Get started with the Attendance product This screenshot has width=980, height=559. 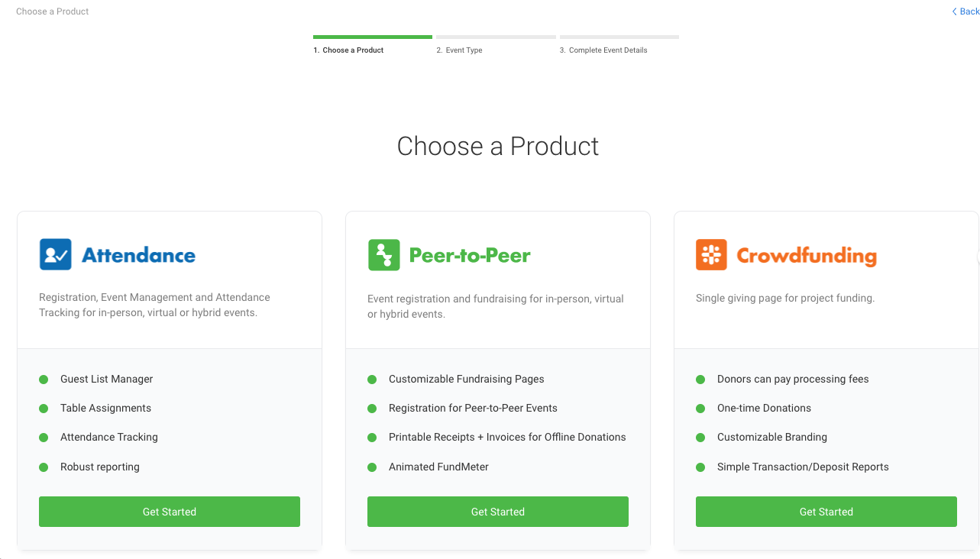click(170, 512)
